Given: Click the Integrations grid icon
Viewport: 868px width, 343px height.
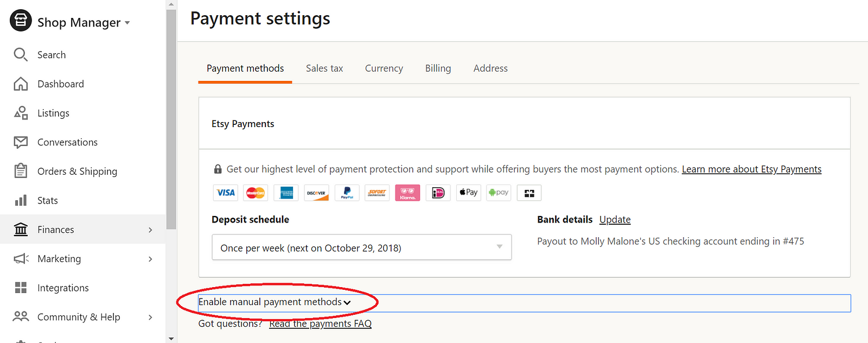Looking at the screenshot, I should coord(21,288).
